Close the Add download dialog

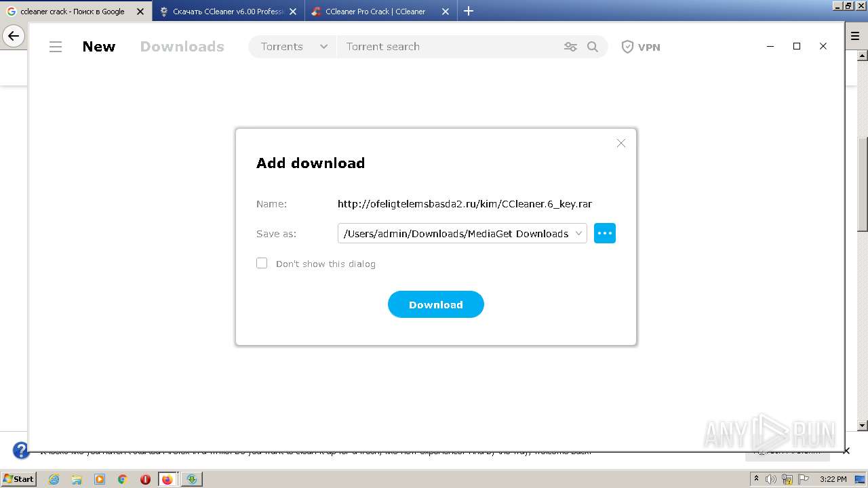(x=621, y=143)
